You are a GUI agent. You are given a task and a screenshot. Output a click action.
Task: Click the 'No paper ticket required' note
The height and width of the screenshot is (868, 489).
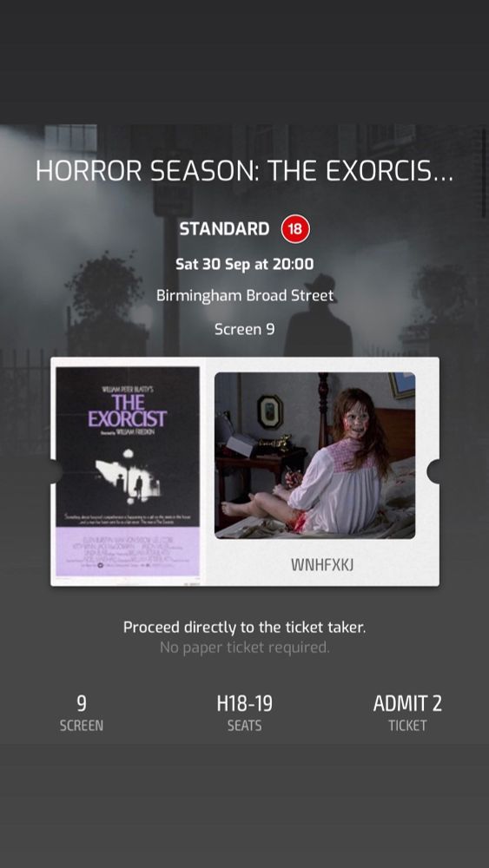(244, 648)
